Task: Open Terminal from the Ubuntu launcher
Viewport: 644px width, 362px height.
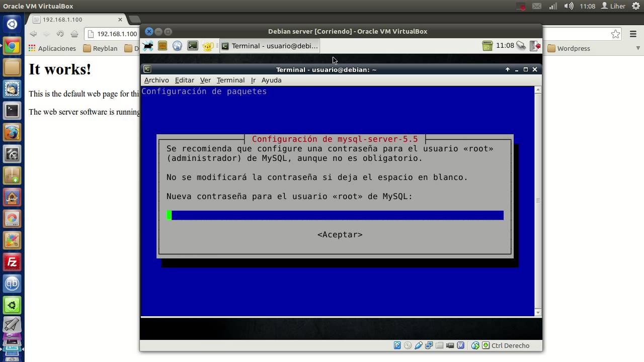Action: click(12, 111)
